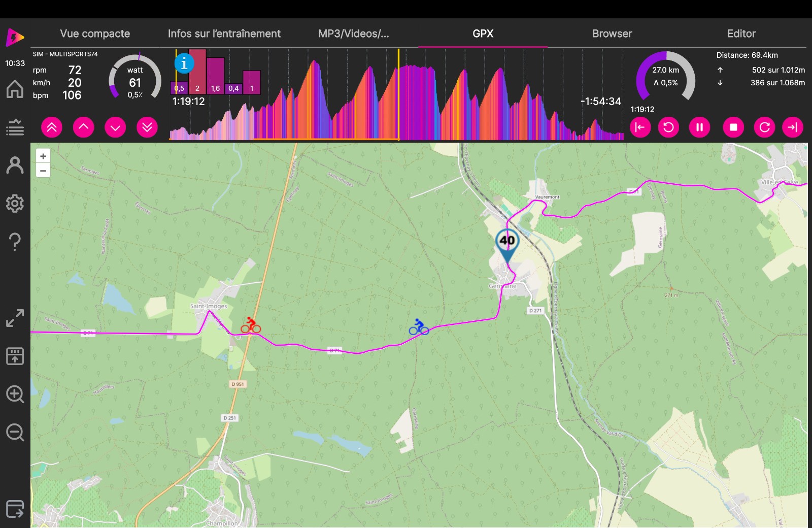
Task: Click the magnifier zoom-out icon in sidebar
Action: tap(15, 433)
